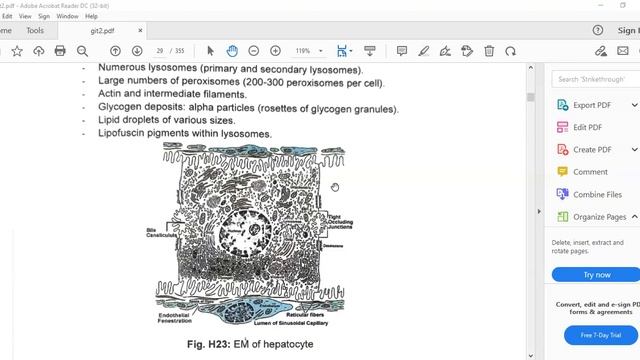Select the git2.pdf document tab
The width and height of the screenshot is (640, 360).
(102, 31)
